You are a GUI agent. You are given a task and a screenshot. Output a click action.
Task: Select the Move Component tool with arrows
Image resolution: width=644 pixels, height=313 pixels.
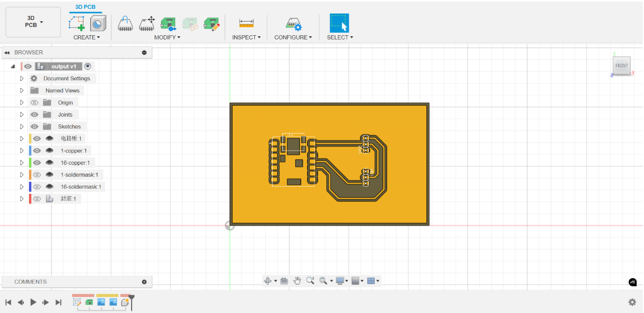coord(147,23)
